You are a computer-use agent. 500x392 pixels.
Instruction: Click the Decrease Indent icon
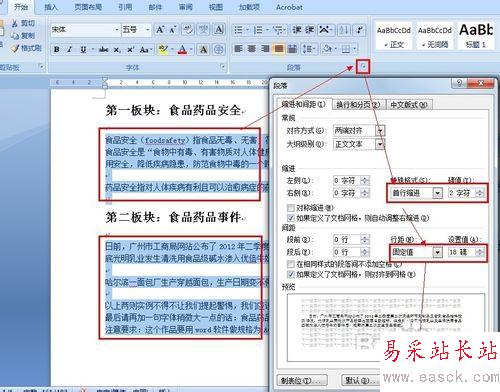(x=297, y=30)
